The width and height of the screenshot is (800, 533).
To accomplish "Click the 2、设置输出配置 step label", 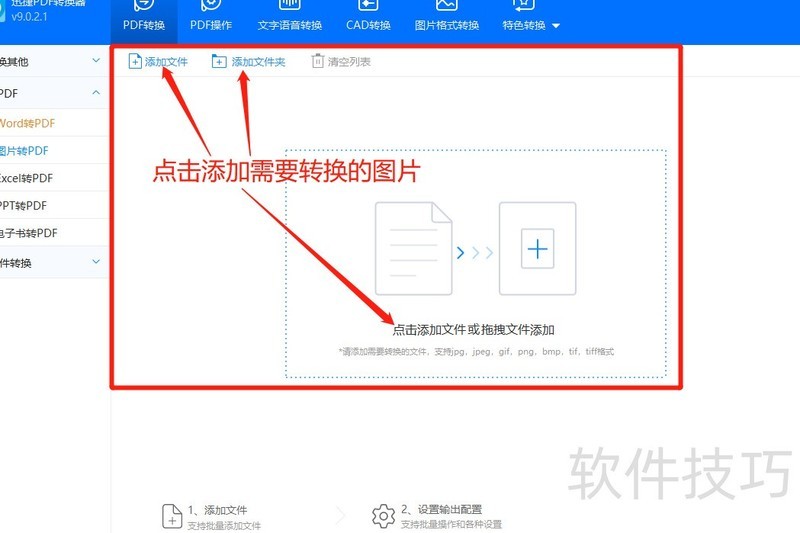I will 441,510.
